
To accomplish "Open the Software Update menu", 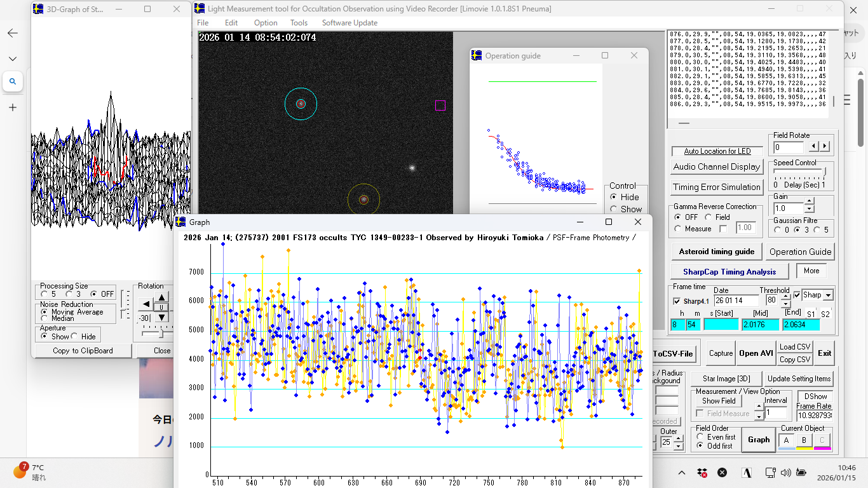I will pyautogui.click(x=349, y=23).
